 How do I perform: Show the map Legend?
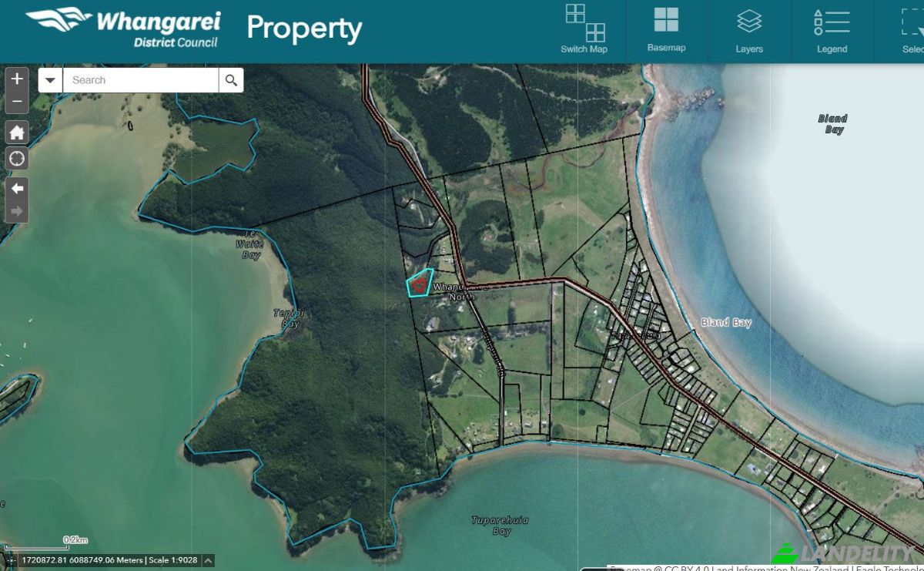pyautogui.click(x=832, y=29)
